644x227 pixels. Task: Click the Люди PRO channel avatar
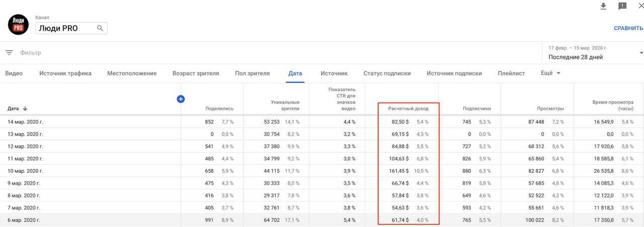click(18, 24)
